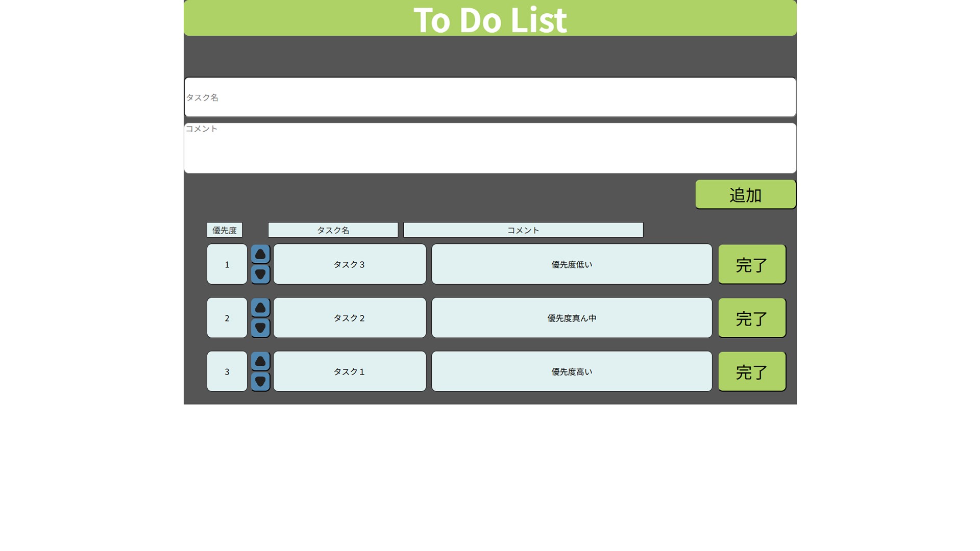The height and width of the screenshot is (551, 980).
Task: Click the 優先度低い comment cell
Action: tap(572, 264)
